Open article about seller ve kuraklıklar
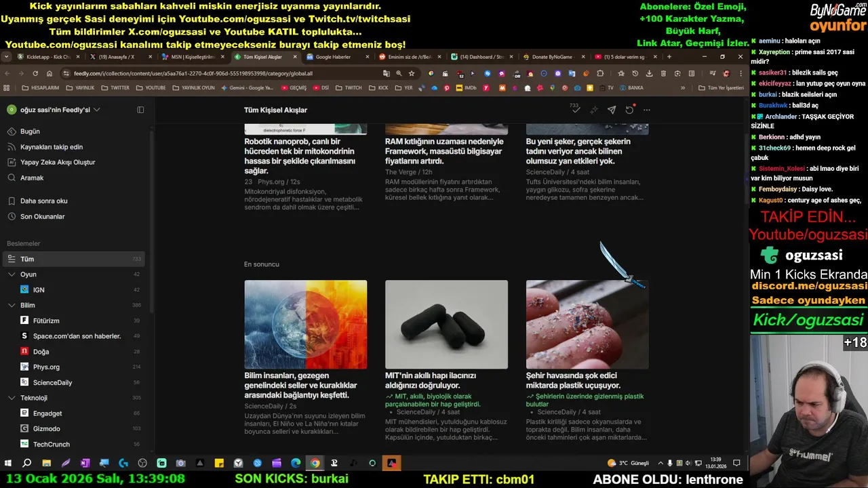 pos(301,385)
